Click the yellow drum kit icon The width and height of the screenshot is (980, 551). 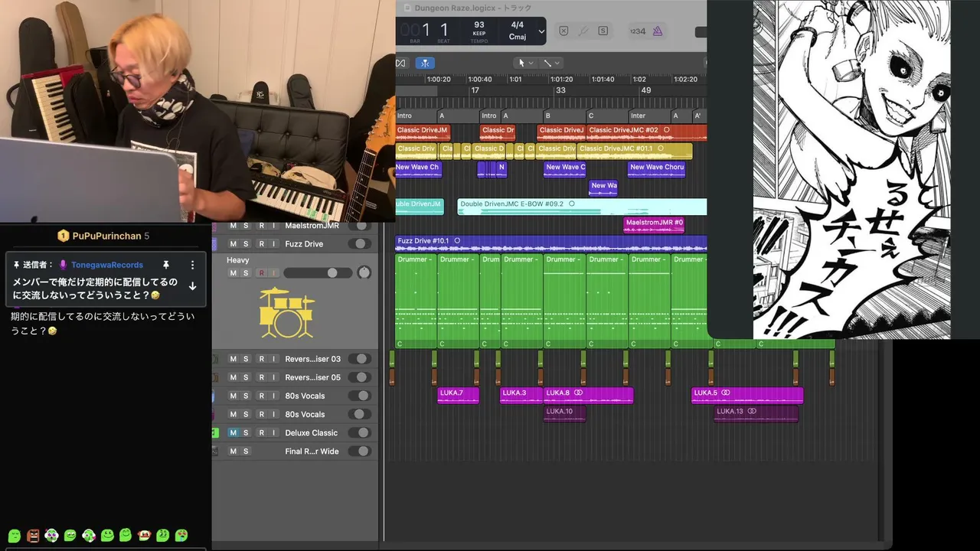click(x=287, y=313)
